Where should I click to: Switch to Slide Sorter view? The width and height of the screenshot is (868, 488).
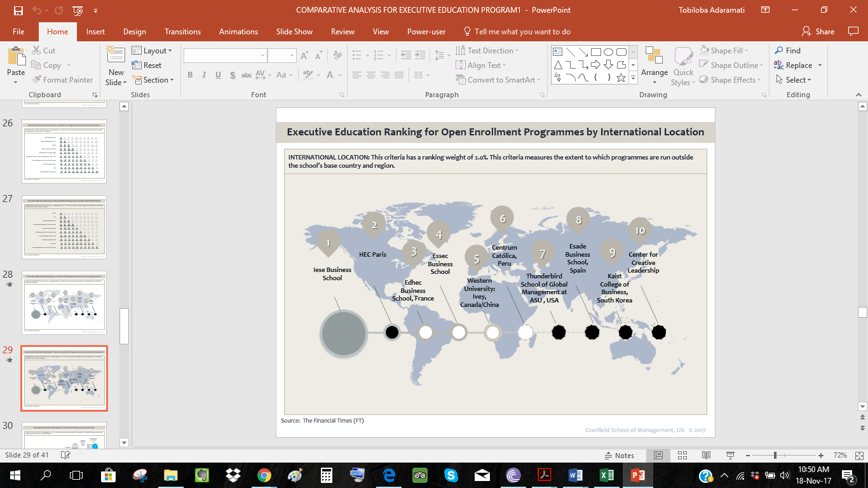(x=682, y=456)
